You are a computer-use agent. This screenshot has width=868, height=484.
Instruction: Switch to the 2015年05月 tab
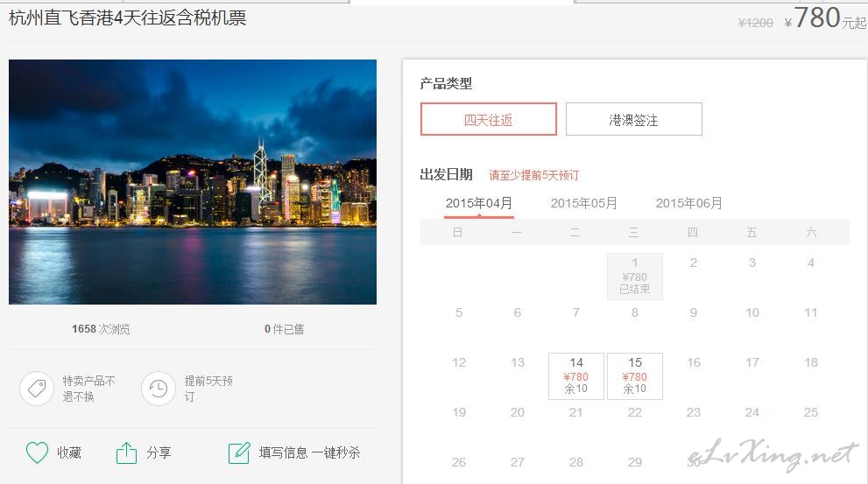(x=584, y=204)
